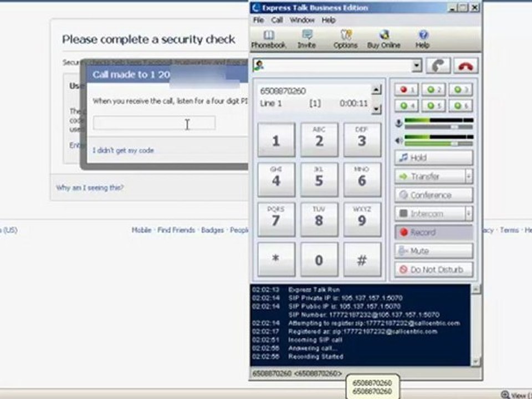Expand the dial number dropdown arrow
The image size is (532, 399).
point(417,65)
